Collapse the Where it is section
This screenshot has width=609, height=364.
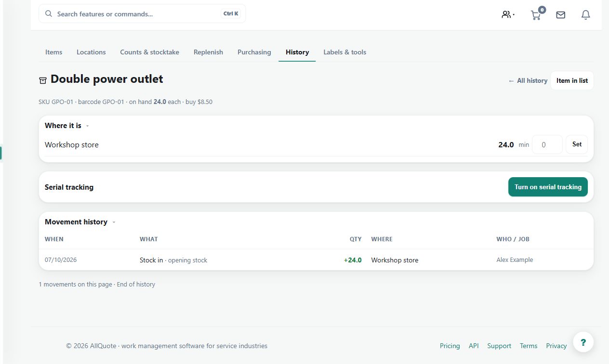(87, 126)
